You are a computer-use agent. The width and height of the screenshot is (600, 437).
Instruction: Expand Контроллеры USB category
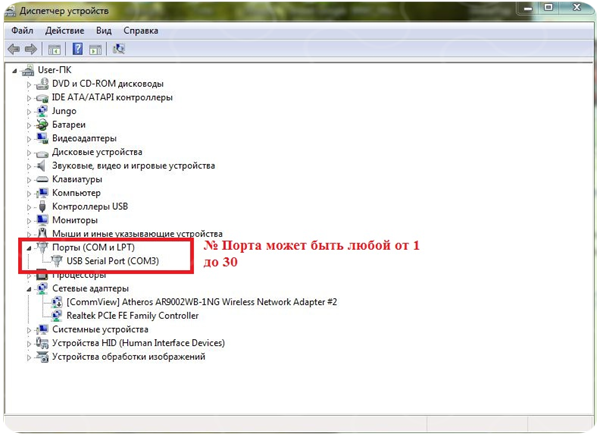(29, 207)
